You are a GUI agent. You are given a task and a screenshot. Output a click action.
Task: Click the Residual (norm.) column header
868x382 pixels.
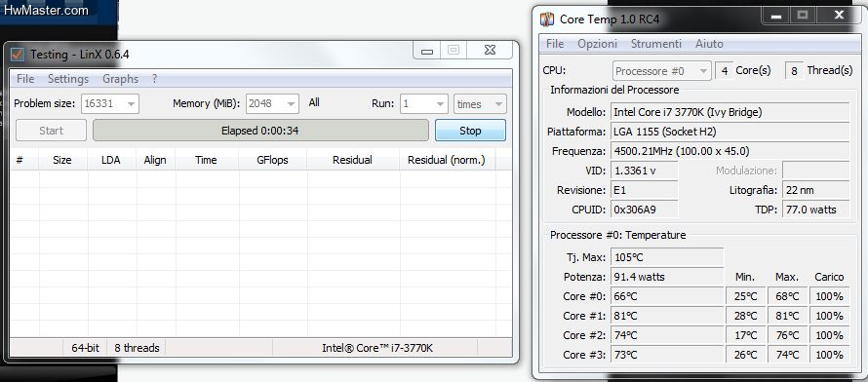pos(447,160)
